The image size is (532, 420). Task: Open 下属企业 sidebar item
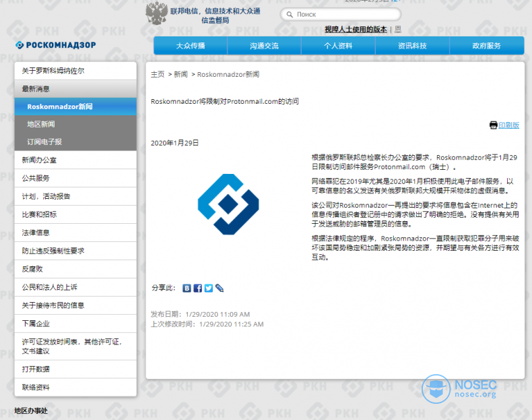(x=75, y=324)
